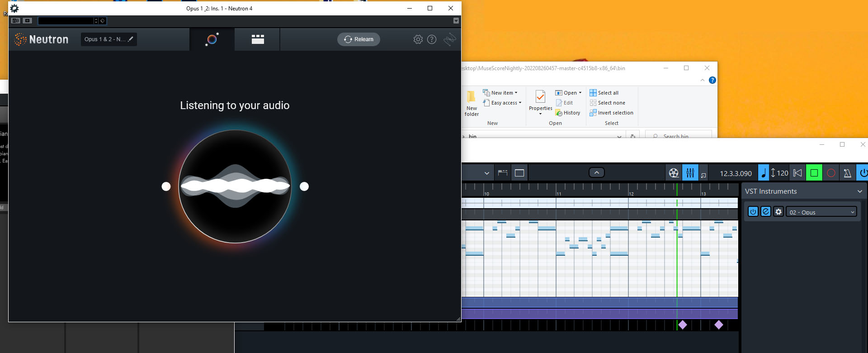This screenshot has width=868, height=353.
Task: Collapse the VST Instruments panel
Action: point(860,191)
